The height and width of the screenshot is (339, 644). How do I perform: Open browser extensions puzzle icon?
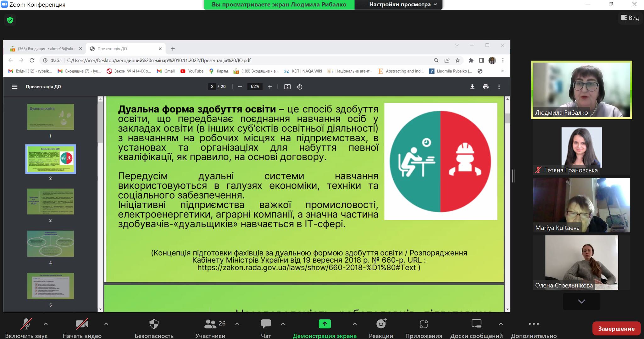pyautogui.click(x=471, y=60)
